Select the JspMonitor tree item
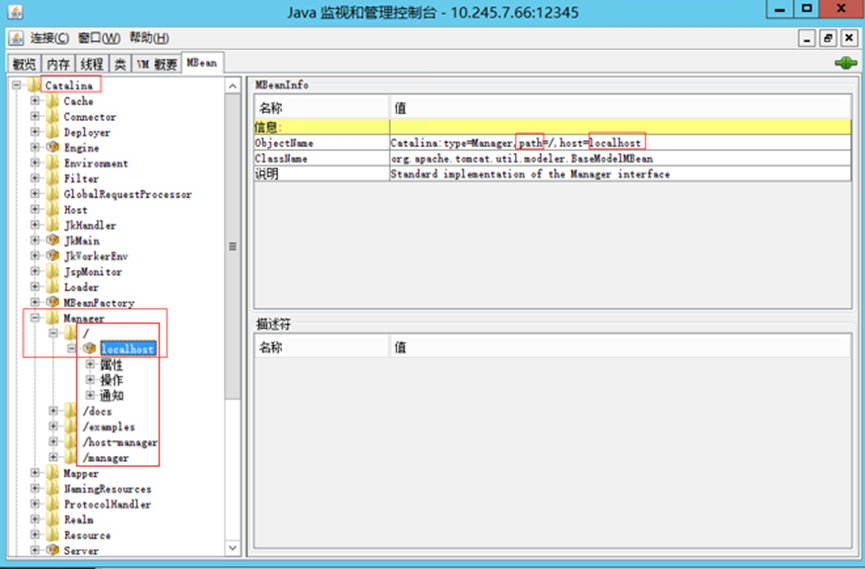 coord(93,272)
